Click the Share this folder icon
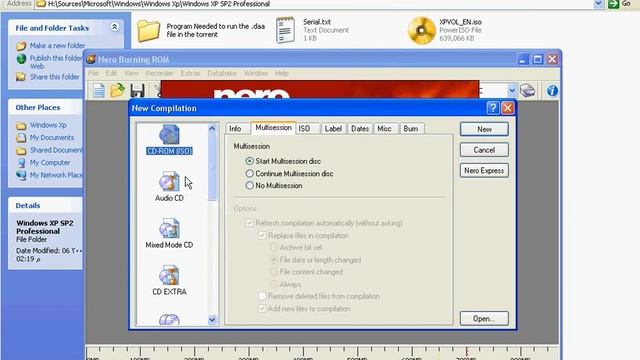The height and width of the screenshot is (360, 640). coord(21,77)
